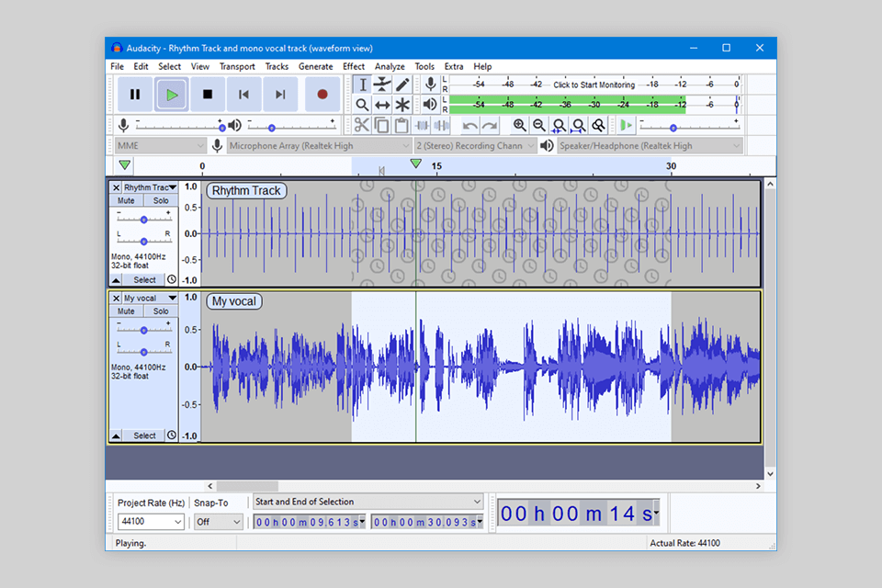Screen dimensions: 882x588
Task: Pause playback with the Pause button
Action: pos(135,94)
